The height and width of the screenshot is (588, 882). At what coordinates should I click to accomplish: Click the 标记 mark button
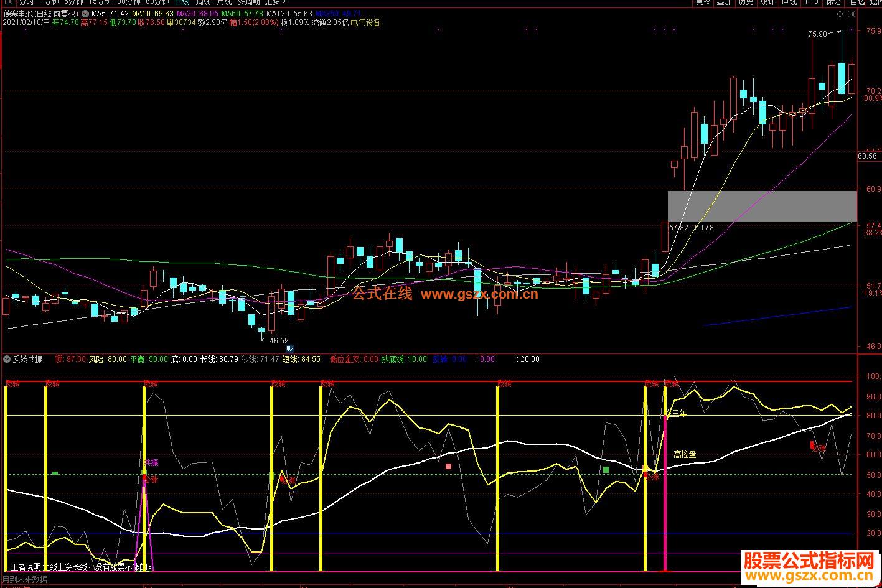click(833, 2)
